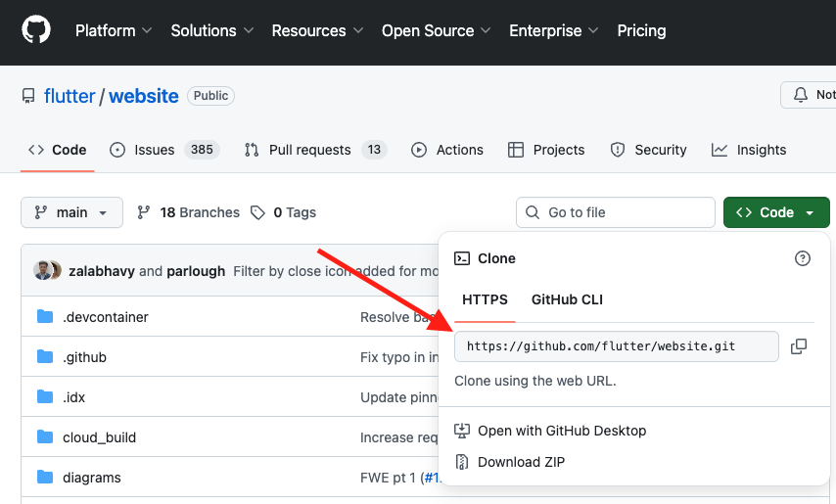View the 18 Branches link
Viewport: 836px width, 504px height.
tap(188, 212)
